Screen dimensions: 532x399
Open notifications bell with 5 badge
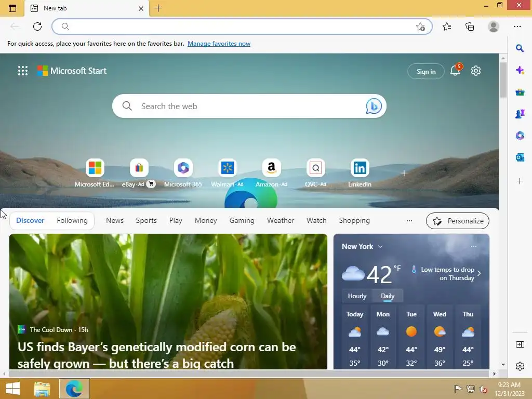pos(455,70)
